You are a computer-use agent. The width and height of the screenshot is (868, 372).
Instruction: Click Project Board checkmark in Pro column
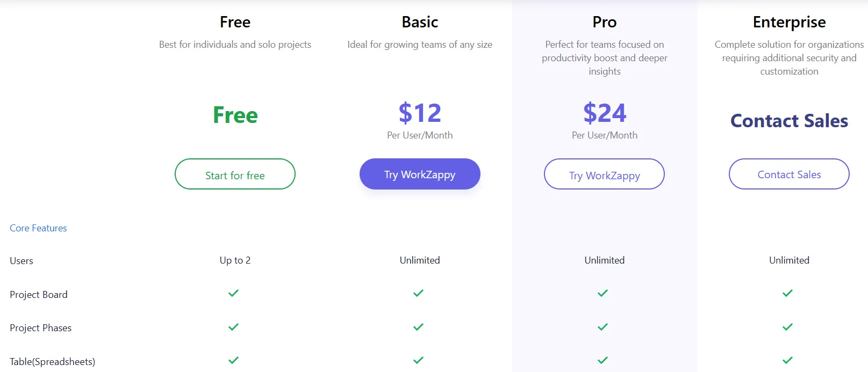603,293
